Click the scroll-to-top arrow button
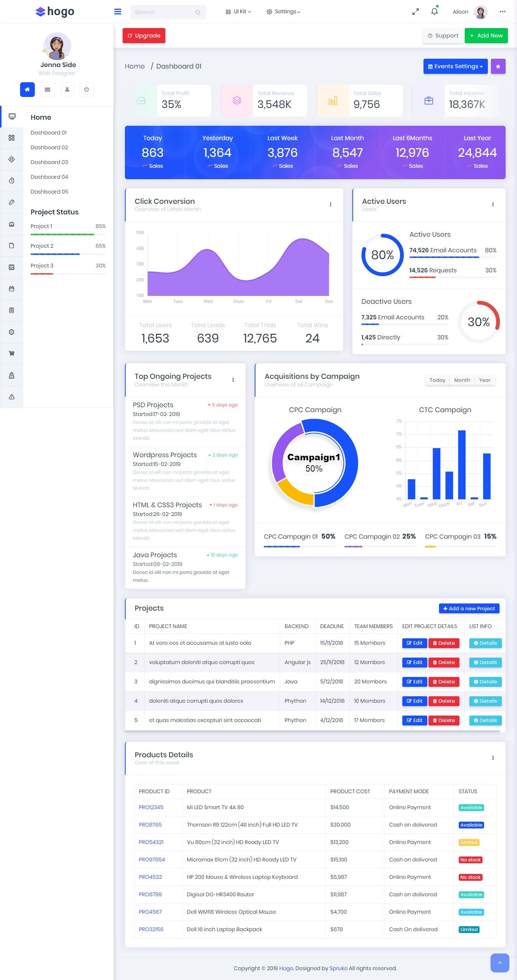This screenshot has width=517, height=980. point(500,963)
